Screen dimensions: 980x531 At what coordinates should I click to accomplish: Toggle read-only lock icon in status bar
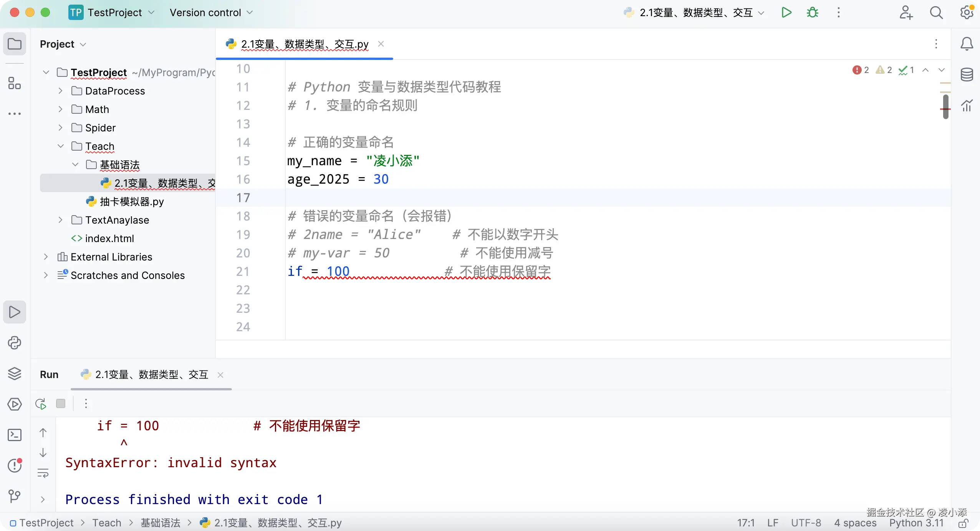(x=963, y=523)
